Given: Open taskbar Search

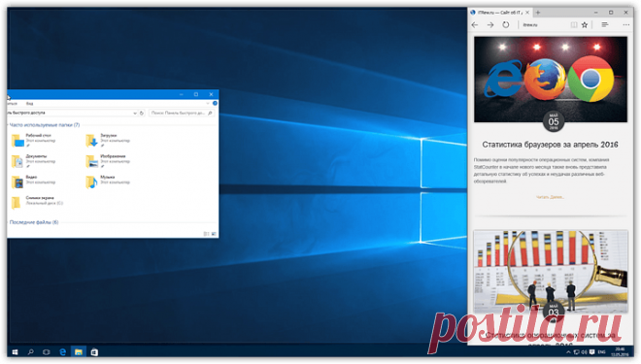Looking at the screenshot, I should pos(31,351).
